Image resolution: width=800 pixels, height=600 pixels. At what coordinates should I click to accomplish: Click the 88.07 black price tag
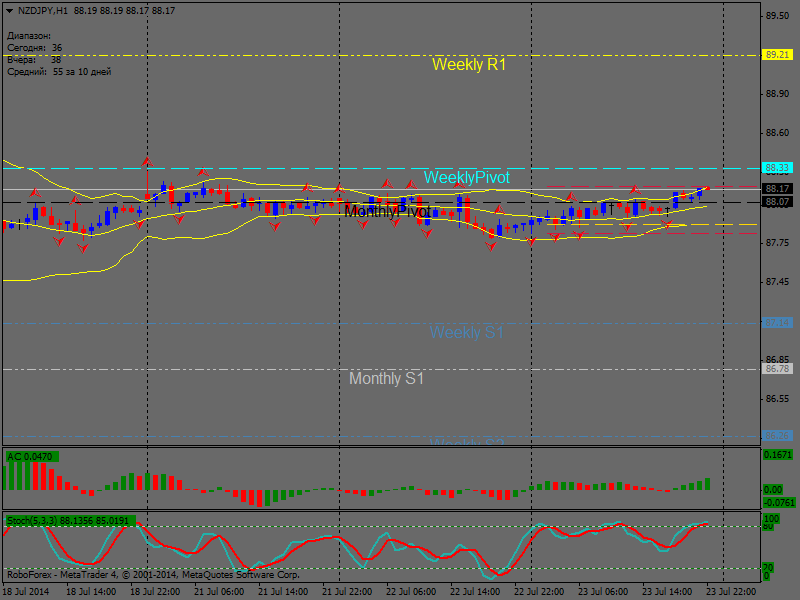click(x=777, y=202)
